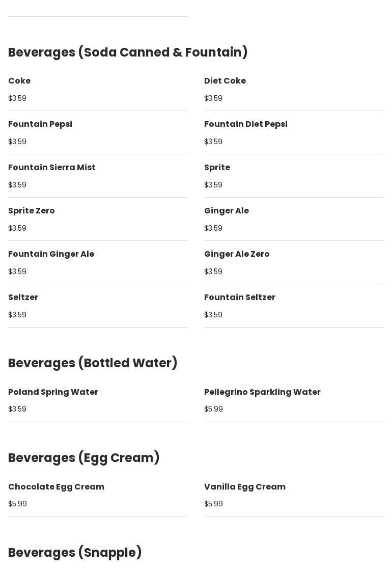392x569 pixels.
Task: Open the Seltzer menu item
Action: click(x=23, y=297)
